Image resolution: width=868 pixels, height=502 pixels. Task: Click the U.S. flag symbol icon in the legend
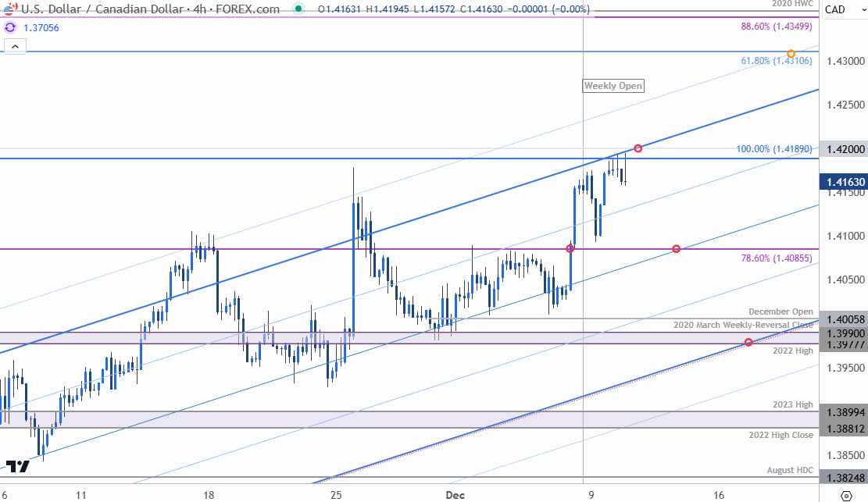coord(11,9)
